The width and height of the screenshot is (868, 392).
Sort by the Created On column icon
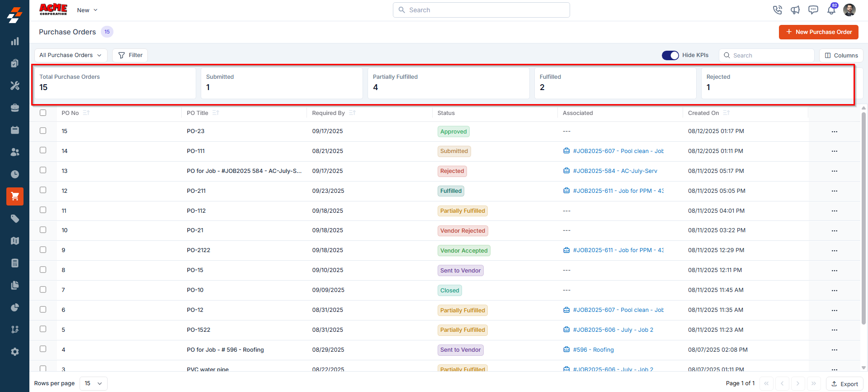[726, 113]
